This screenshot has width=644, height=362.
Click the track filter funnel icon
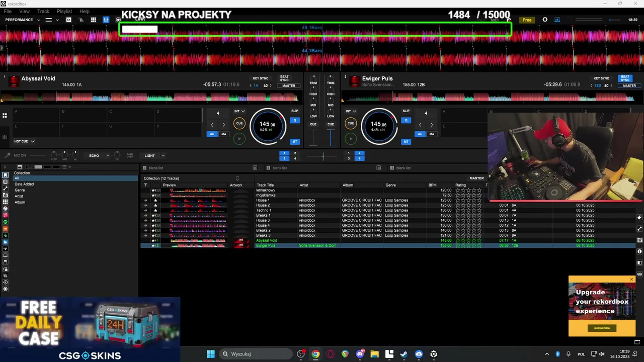tap(145, 185)
